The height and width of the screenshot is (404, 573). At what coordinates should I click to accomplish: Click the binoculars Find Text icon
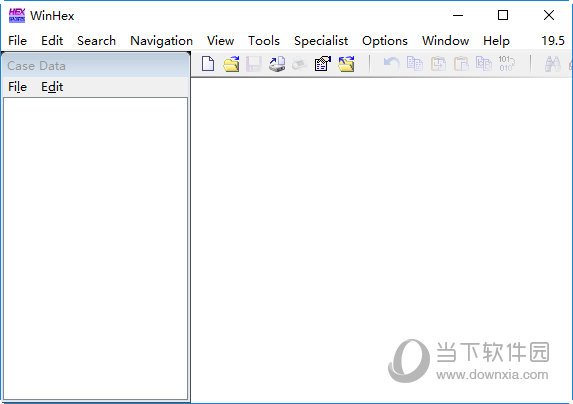pyautogui.click(x=552, y=64)
